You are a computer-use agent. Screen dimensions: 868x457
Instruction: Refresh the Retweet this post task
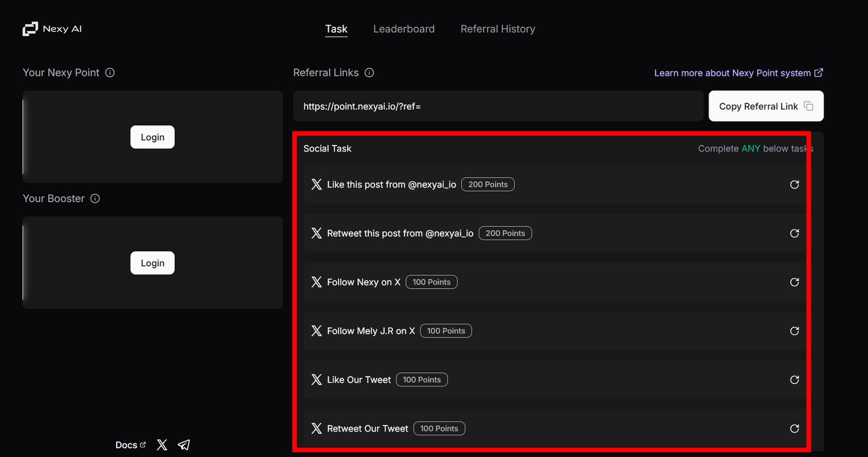[794, 233]
